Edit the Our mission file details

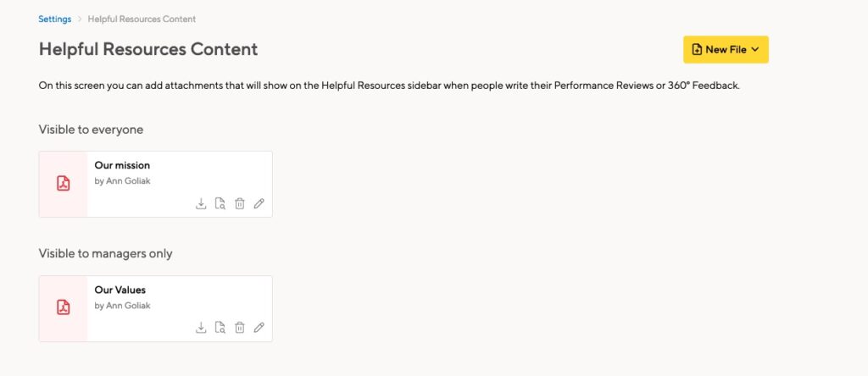click(x=259, y=203)
